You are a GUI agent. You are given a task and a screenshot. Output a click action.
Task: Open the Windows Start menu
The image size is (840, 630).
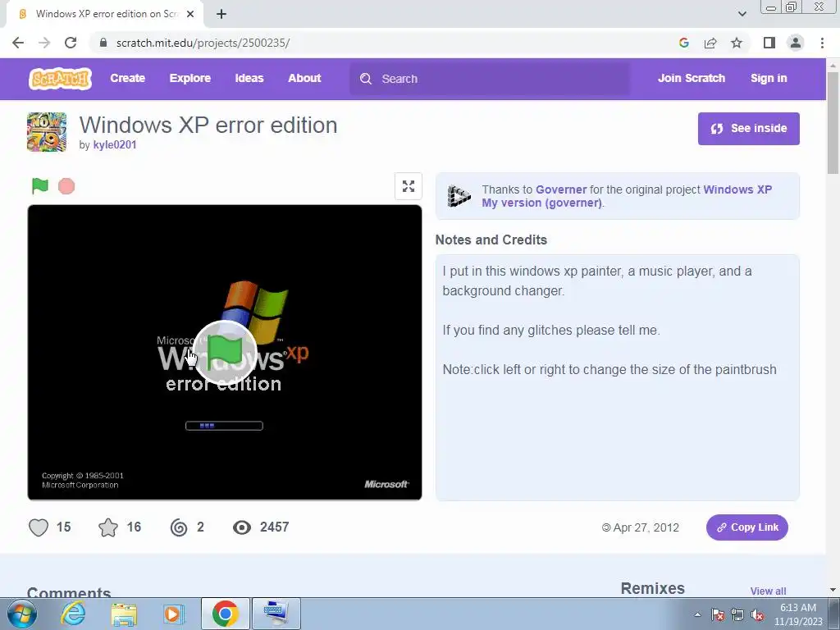click(22, 614)
